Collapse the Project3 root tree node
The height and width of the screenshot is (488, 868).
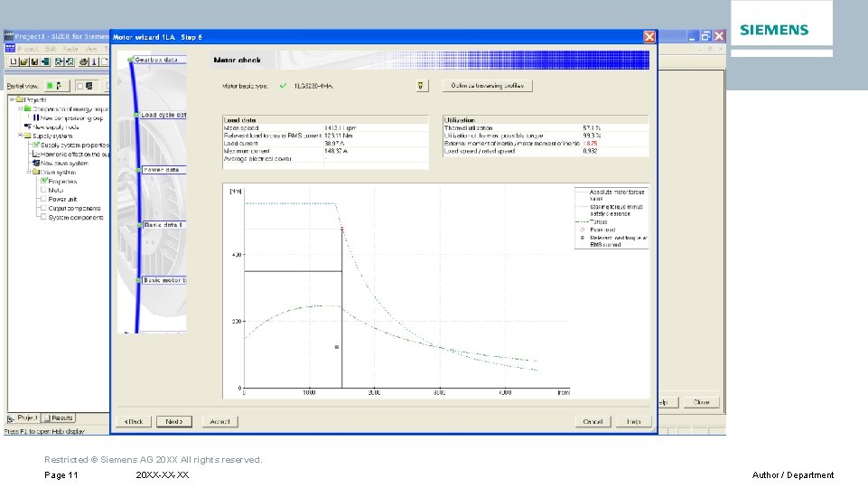coord(12,99)
